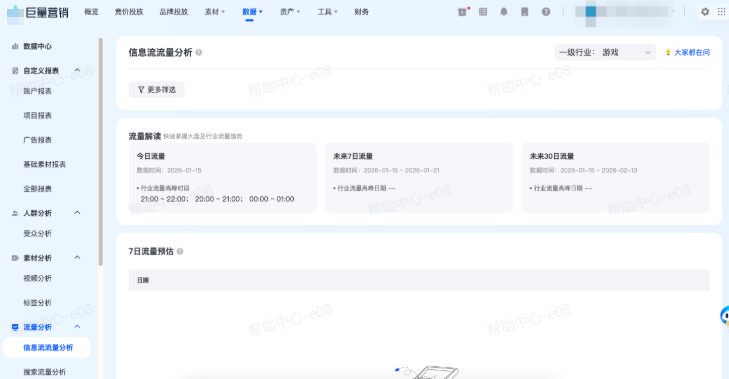Collapse the 人群分析 section
Screen dimensions: 729x379
77,213
